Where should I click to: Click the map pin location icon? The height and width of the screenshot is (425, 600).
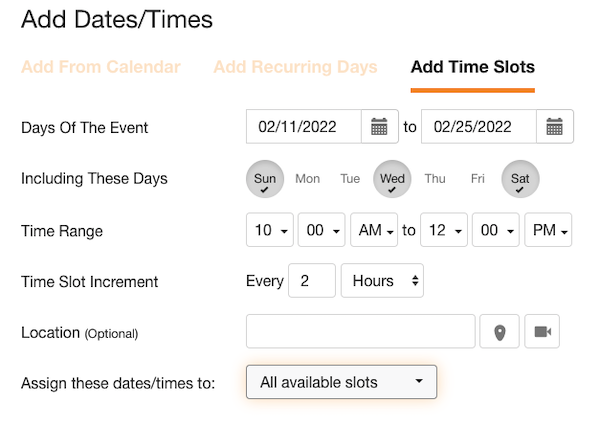(499, 332)
